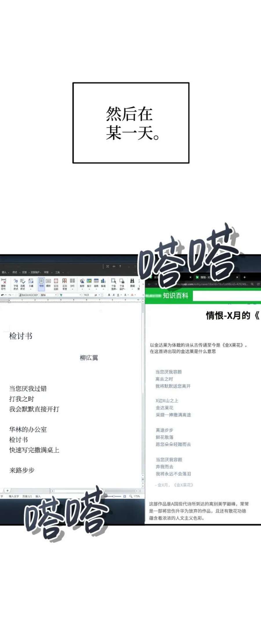Click the 知识百科 search input field
This screenshot has width=261, height=644.
click(226, 296)
